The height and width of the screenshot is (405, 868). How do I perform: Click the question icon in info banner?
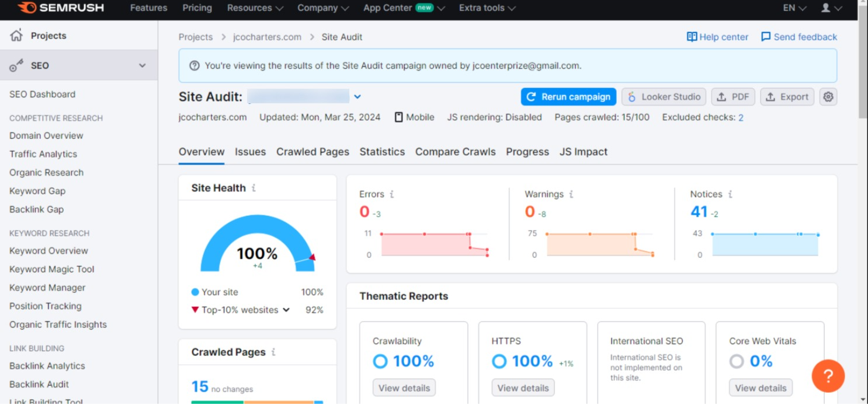195,66
